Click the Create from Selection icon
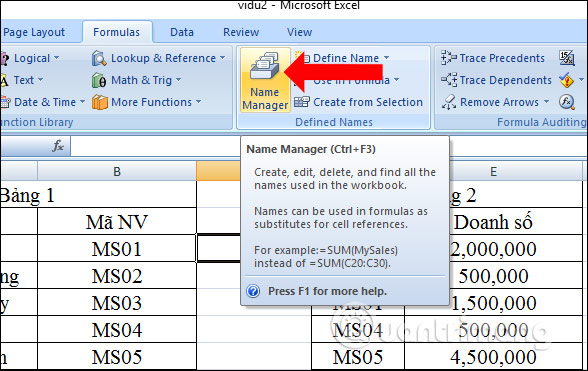This screenshot has width=588, height=371. pyautogui.click(x=302, y=102)
